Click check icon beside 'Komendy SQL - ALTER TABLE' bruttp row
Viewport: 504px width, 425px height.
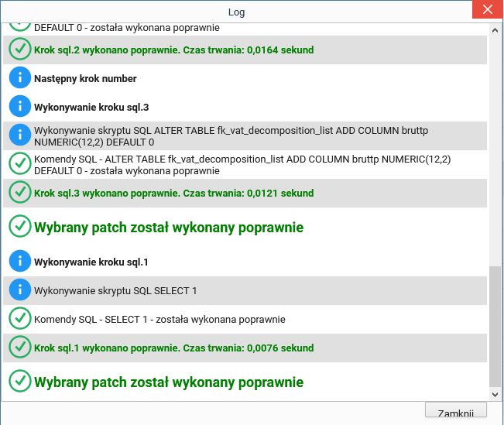20,163
